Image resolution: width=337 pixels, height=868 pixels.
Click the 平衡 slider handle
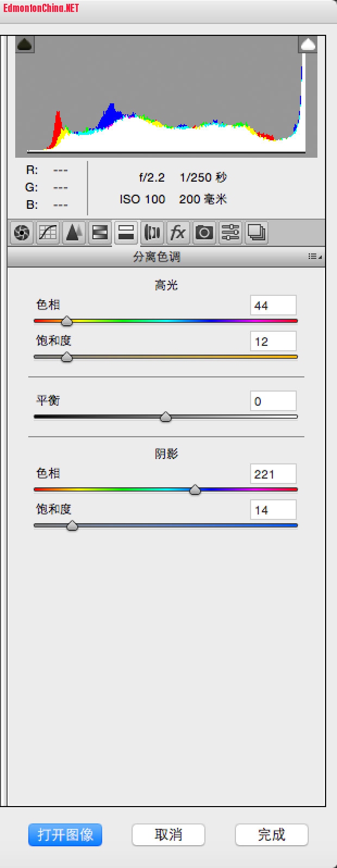click(166, 417)
